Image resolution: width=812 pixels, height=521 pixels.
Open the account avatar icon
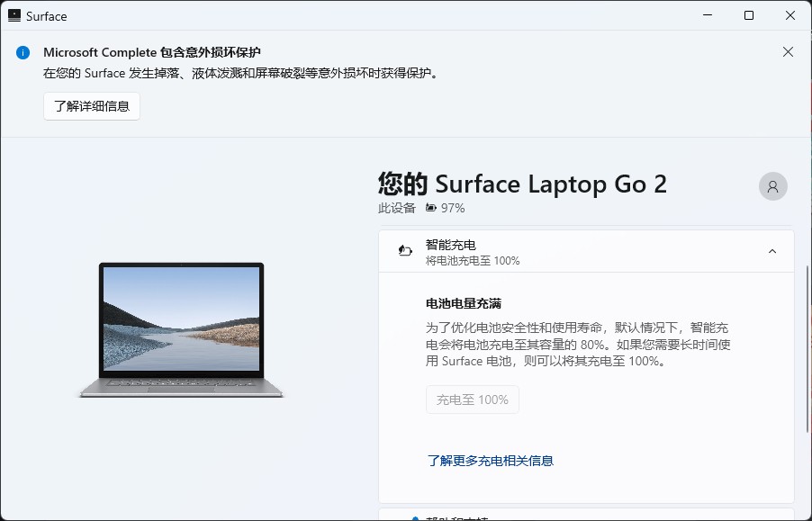click(772, 185)
